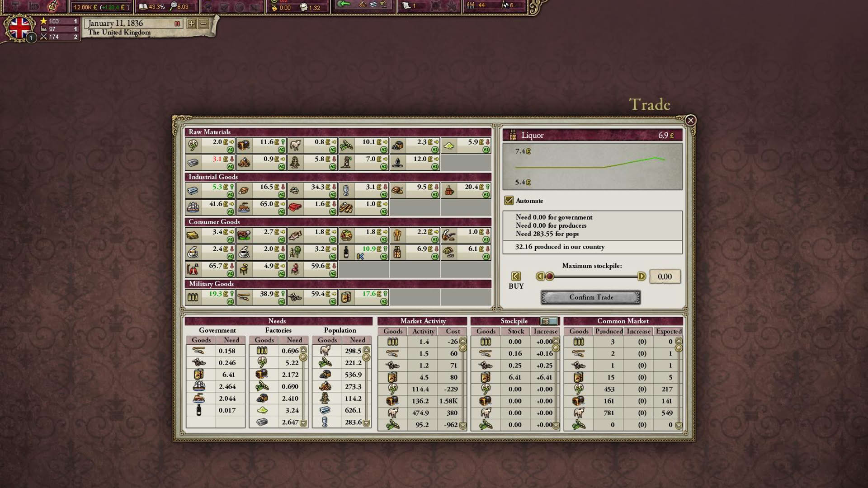Screen dimensions: 868x488
Task: Toggle the Stockpile header view button
Action: 549,321
